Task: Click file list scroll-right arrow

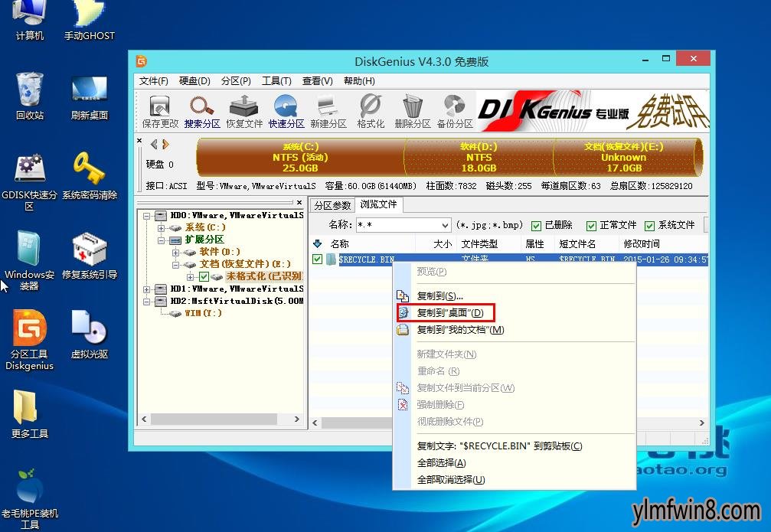Action: 701,423
